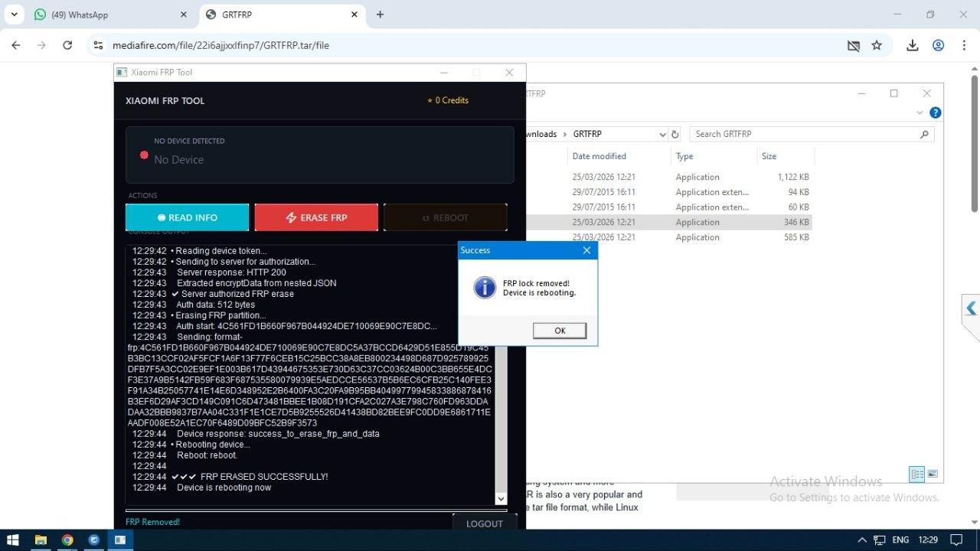The height and width of the screenshot is (551, 980).
Task: Open Chrome profile menu
Action: [938, 45]
